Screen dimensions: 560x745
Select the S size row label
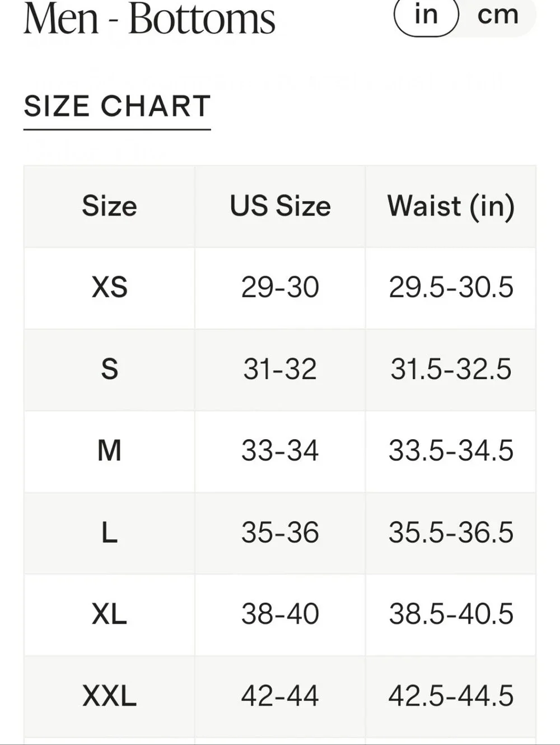pyautogui.click(x=109, y=369)
